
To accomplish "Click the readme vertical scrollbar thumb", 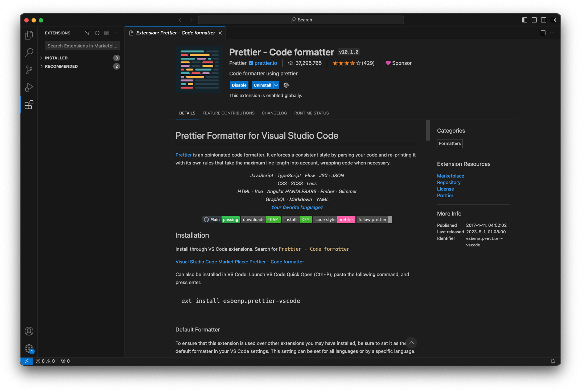I will coord(428,130).
